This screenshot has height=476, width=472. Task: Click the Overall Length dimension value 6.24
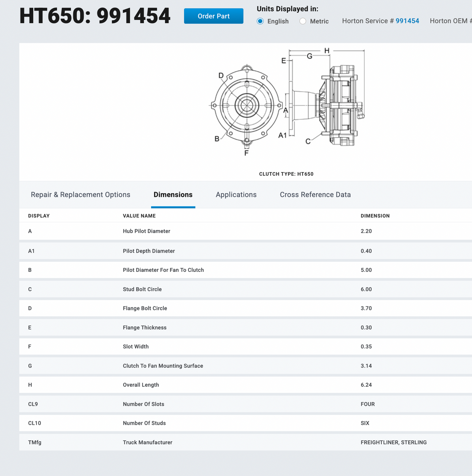[366, 385]
